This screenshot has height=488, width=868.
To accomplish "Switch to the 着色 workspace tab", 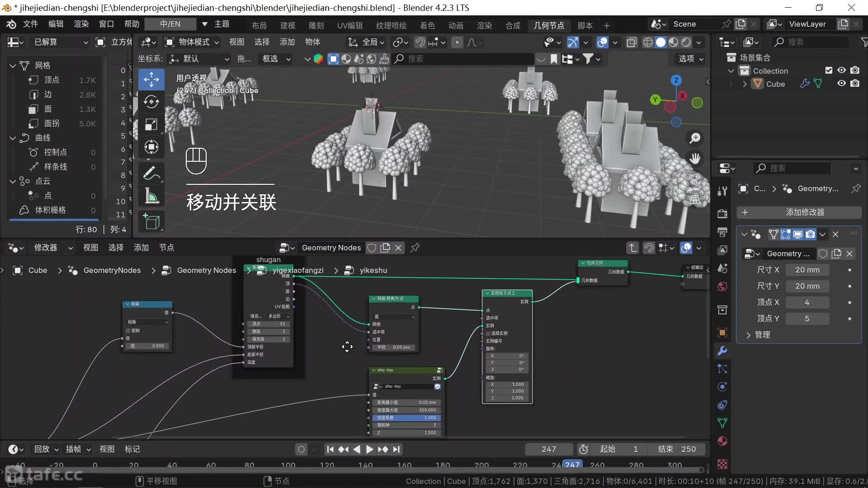I will [x=427, y=25].
